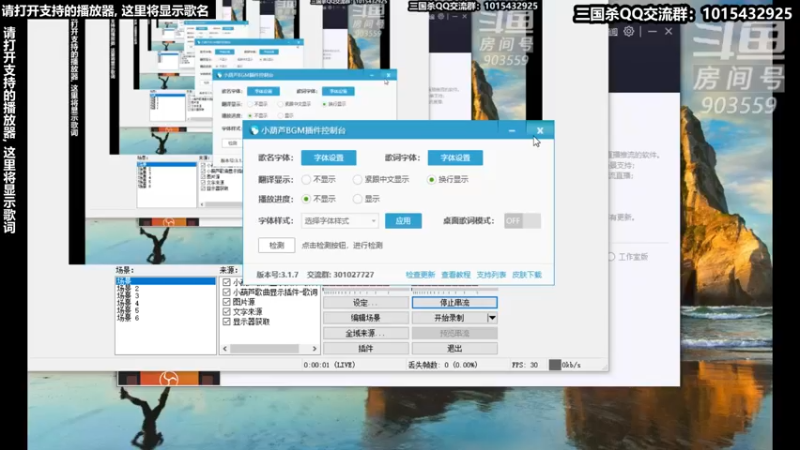
Task: Expand arrow next to 开始录制
Action: [492, 318]
